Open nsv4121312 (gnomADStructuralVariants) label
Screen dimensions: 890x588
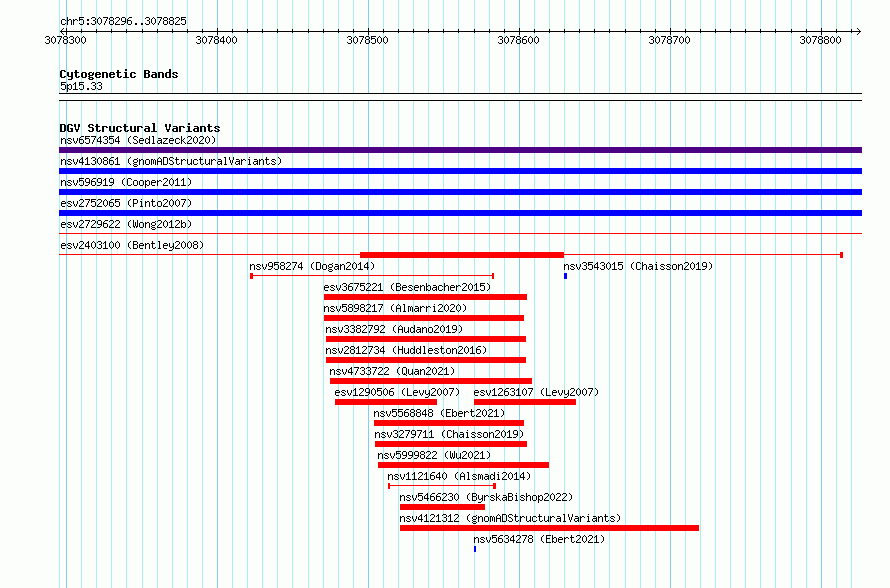coord(510,518)
